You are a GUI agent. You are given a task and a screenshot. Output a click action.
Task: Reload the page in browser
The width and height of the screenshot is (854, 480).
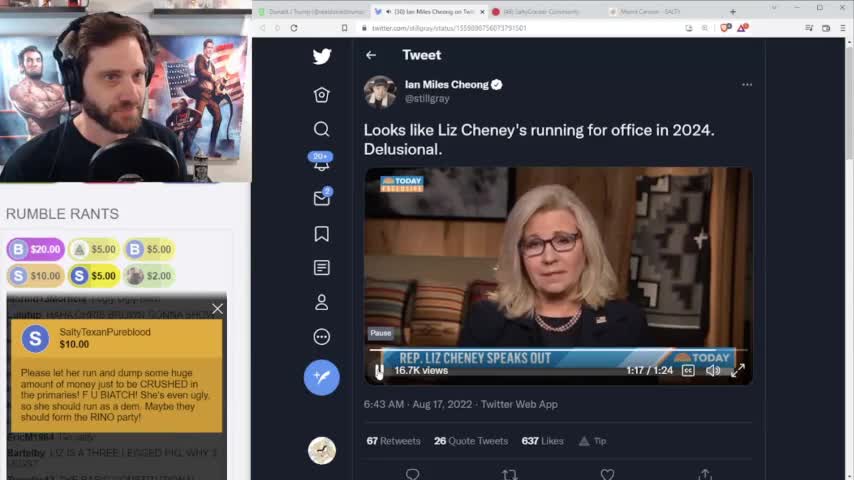294,28
